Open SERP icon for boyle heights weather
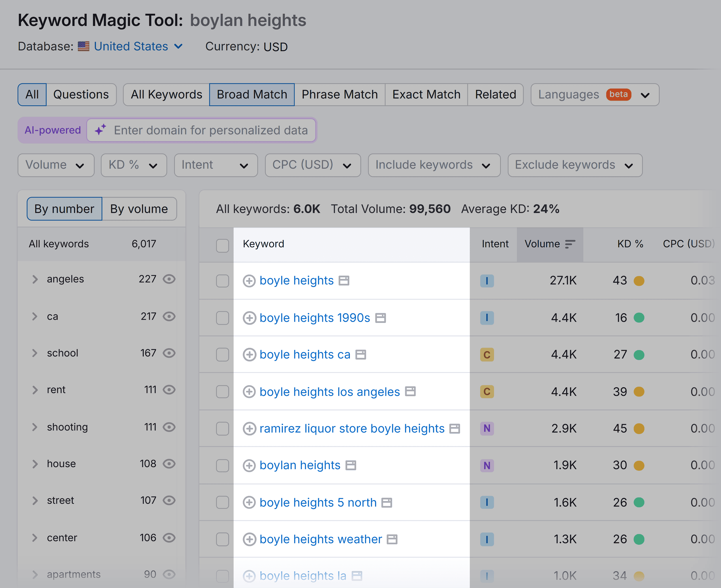Viewport: 721px width, 588px height. click(392, 539)
